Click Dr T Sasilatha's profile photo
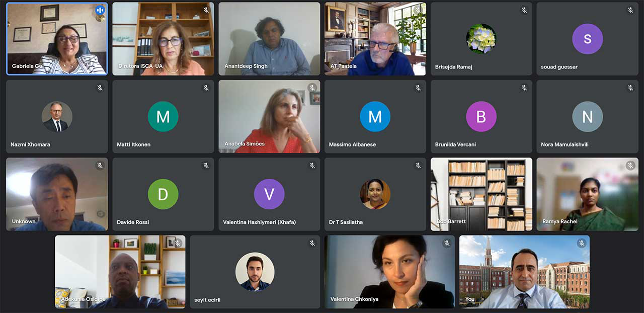 [375, 194]
